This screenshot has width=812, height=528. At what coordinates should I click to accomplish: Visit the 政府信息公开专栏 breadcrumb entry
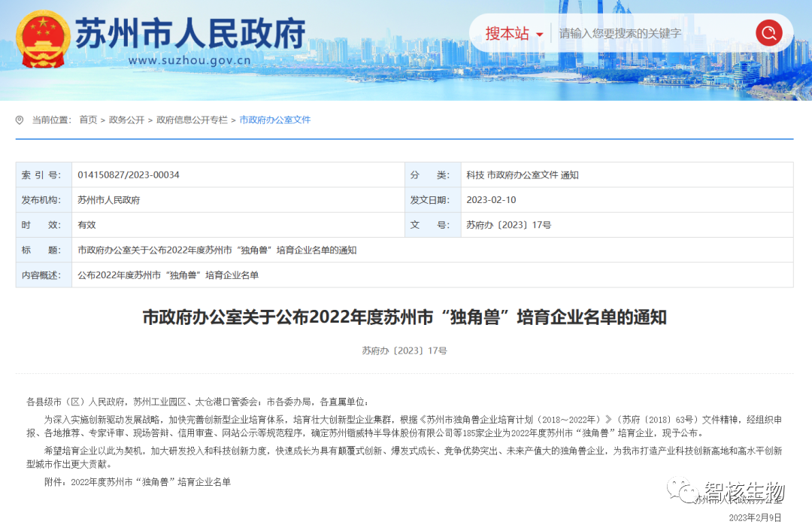(x=191, y=119)
